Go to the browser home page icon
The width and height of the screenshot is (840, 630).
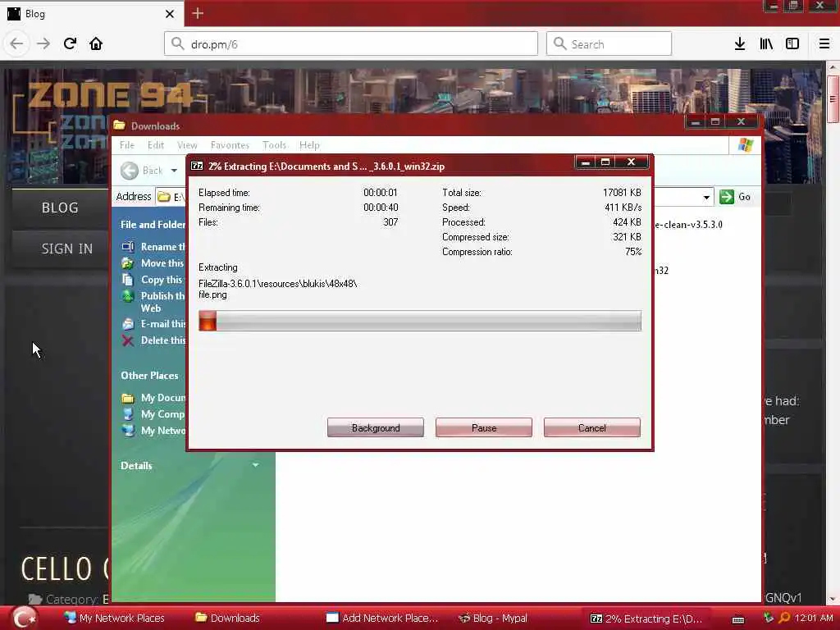(96, 44)
